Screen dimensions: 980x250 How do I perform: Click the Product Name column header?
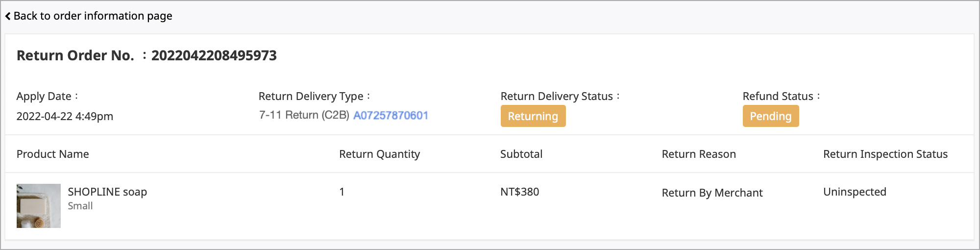[x=53, y=154]
